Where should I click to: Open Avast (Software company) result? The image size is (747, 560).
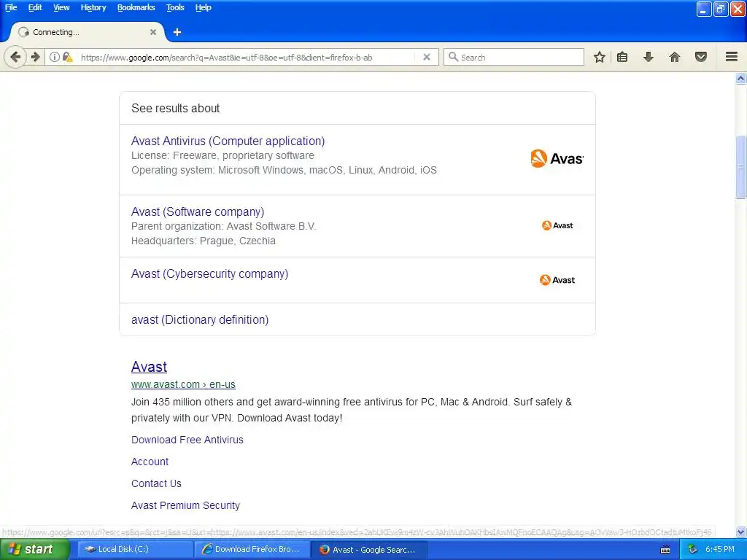198,211
